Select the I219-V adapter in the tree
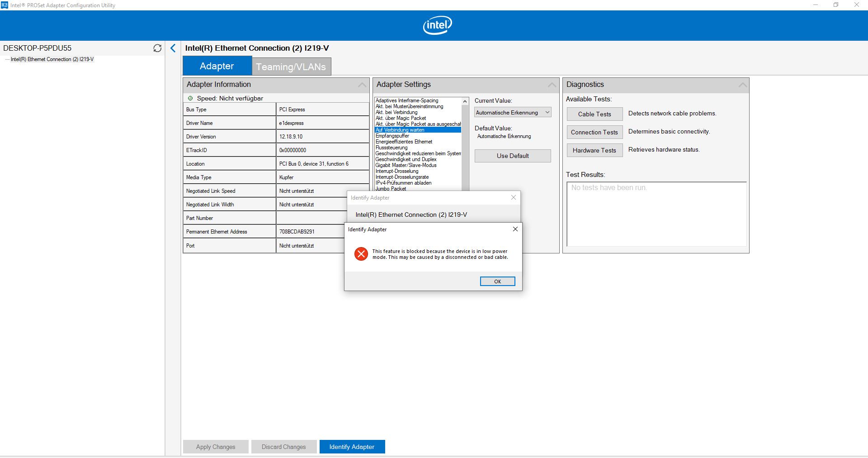Image resolution: width=868 pixels, height=458 pixels. (x=52, y=59)
